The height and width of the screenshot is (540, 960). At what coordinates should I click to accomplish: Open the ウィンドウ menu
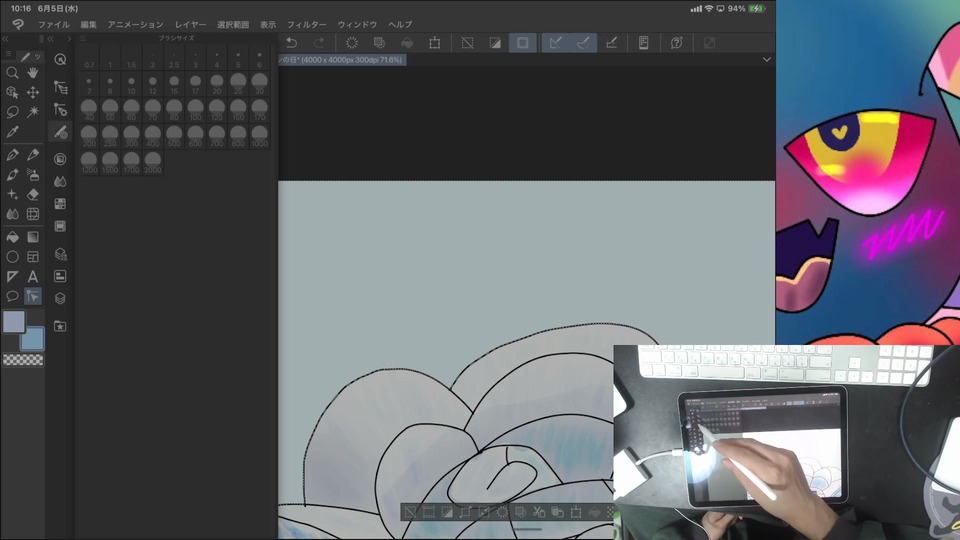(x=357, y=24)
